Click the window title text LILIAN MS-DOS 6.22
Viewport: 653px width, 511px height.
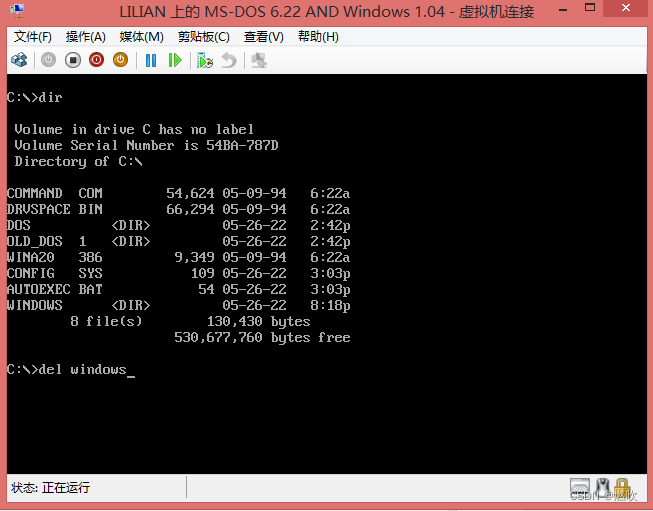coord(327,11)
